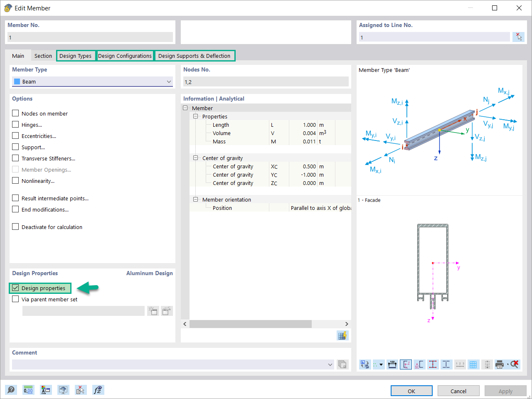This screenshot has height=399, width=532.
Task: Toggle principal axes y-z icon
Action: pos(406,365)
